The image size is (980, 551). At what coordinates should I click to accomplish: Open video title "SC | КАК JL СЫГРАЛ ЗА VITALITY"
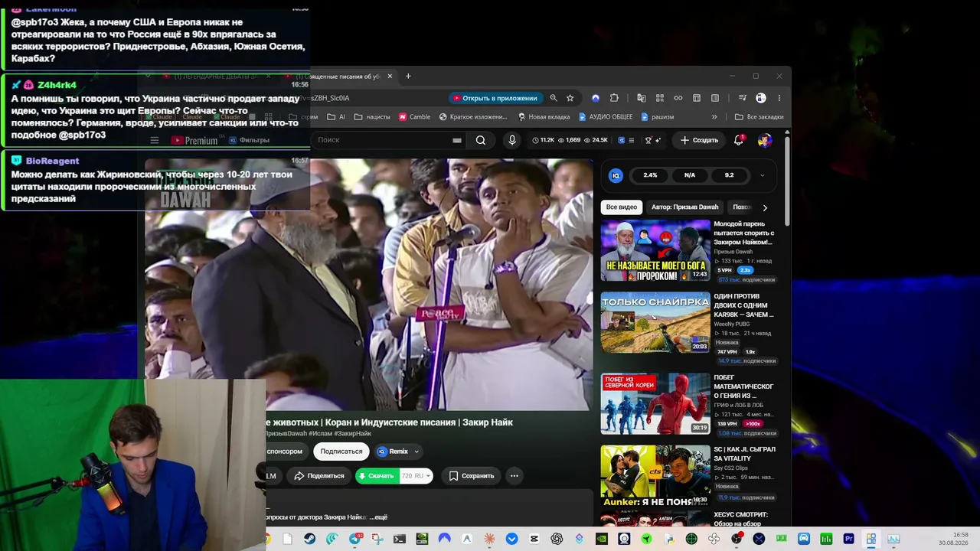point(744,454)
